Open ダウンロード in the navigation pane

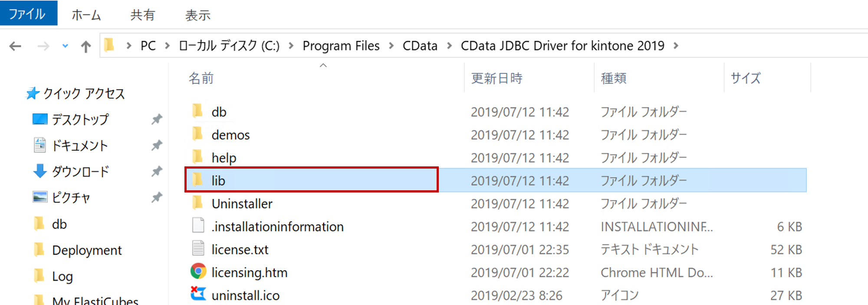(x=81, y=172)
